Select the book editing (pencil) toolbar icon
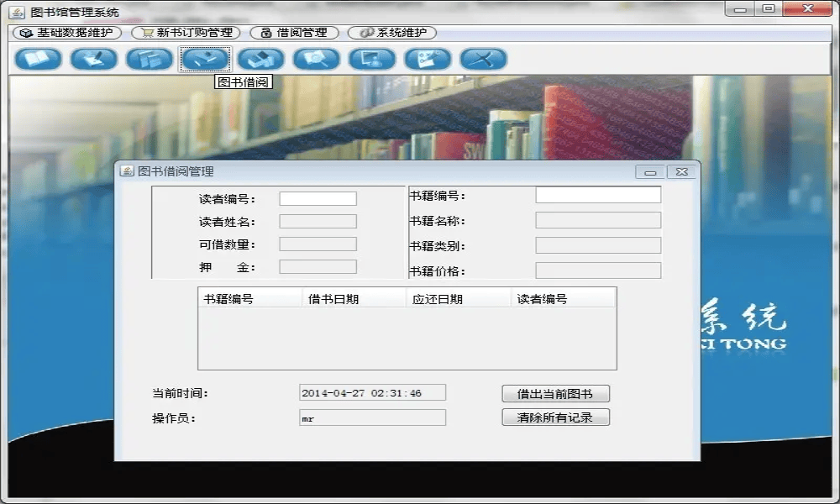 point(94,59)
